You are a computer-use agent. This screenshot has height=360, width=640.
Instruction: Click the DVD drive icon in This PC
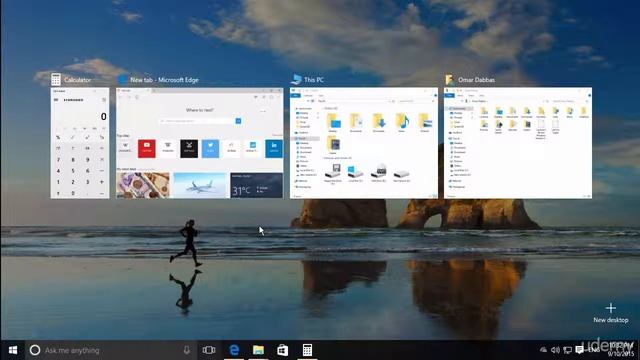[379, 173]
